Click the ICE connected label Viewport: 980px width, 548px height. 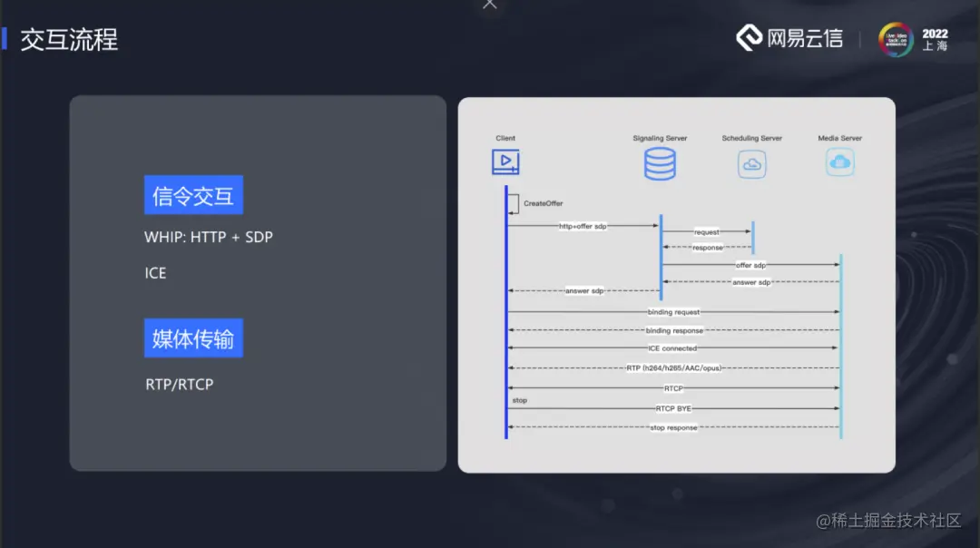point(672,348)
